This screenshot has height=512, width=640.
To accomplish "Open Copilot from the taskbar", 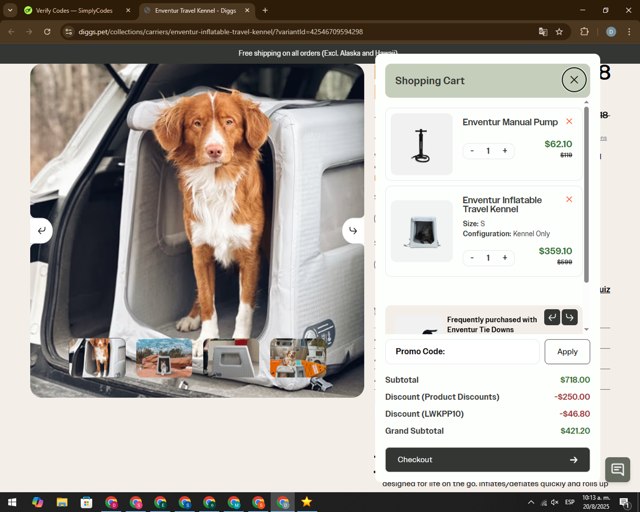I will (37, 502).
